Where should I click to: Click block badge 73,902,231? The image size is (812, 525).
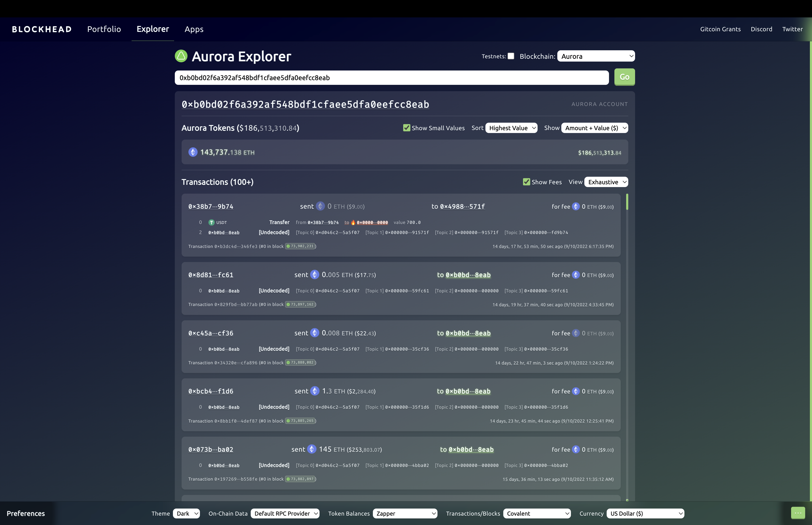click(x=300, y=246)
